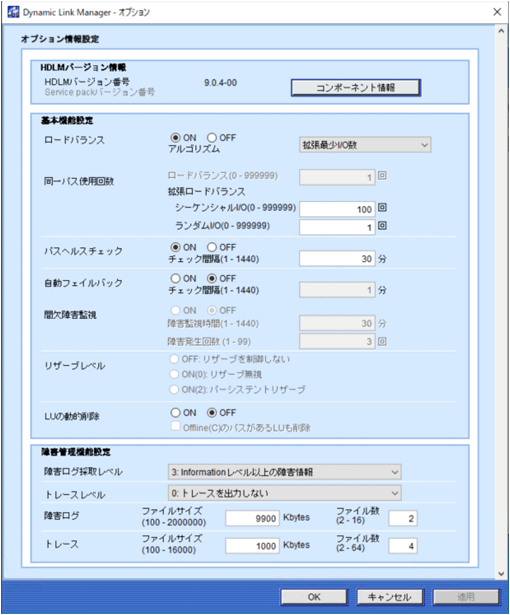This screenshot has height=615, width=510.
Task: Select 自動フェイルバック OFF
Action: click(x=212, y=278)
